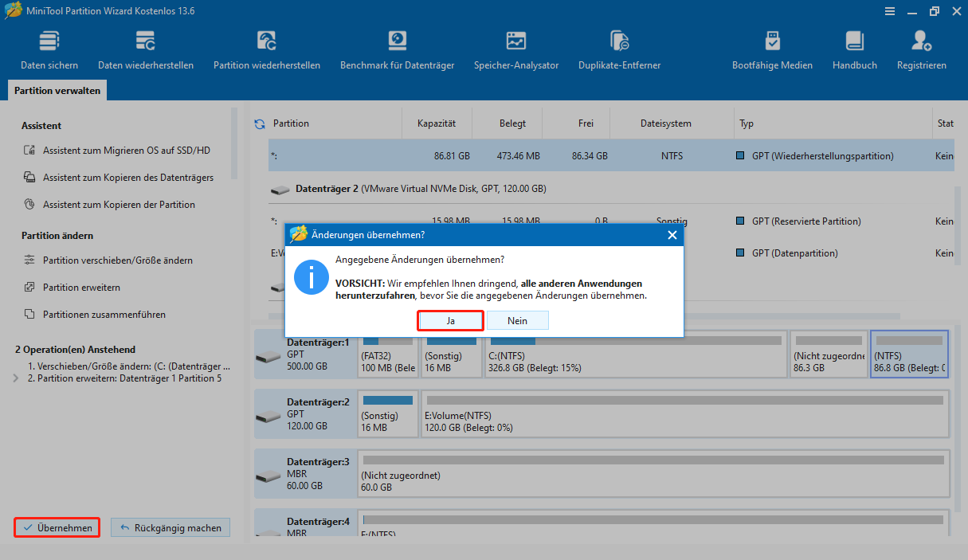
Task: Open the hamburger menu in title bar
Action: pyautogui.click(x=890, y=11)
